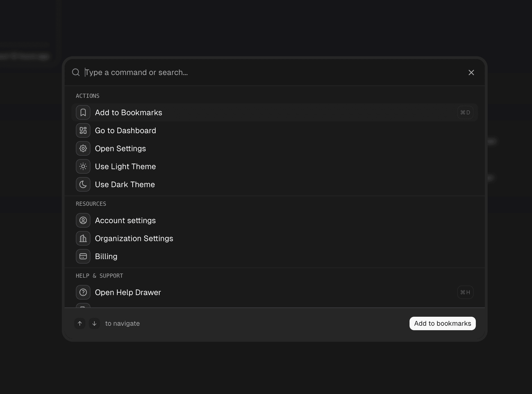This screenshot has width=532, height=394.
Task: Click the question mark icon beside Open Help Drawer
Action: tap(83, 292)
